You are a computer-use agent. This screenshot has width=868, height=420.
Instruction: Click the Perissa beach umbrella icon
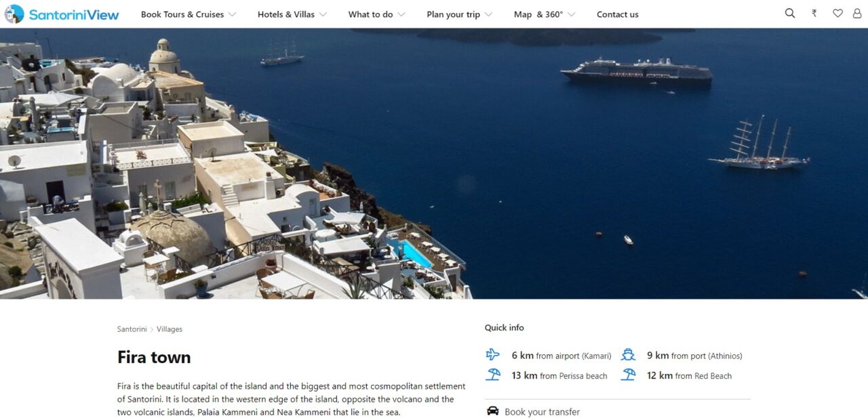click(x=493, y=375)
